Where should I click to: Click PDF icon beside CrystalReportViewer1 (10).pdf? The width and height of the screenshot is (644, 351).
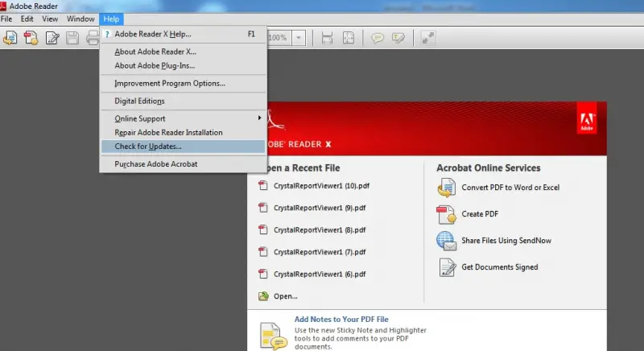click(x=263, y=185)
